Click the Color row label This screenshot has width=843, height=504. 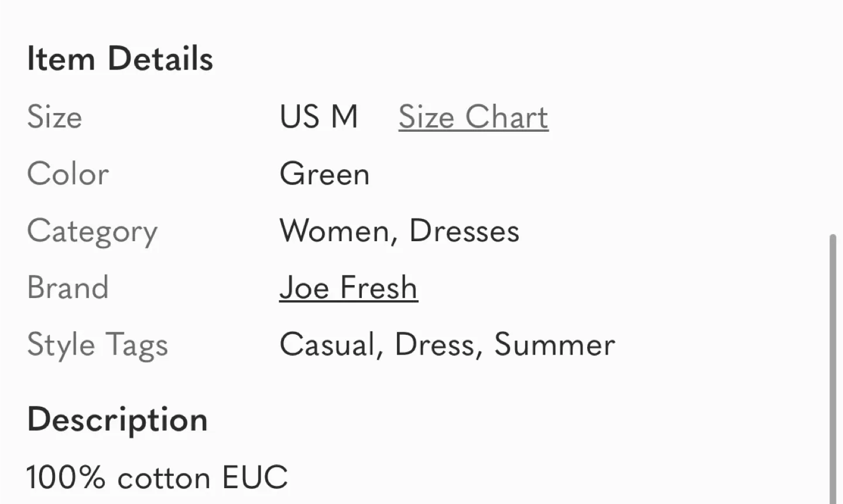coord(68,173)
